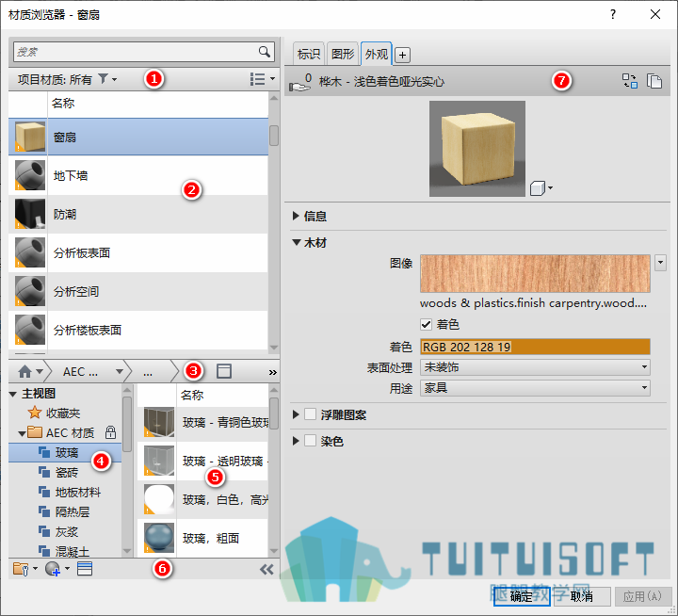
Task: Click the 防潮 material thumbnail
Action: pos(29,214)
